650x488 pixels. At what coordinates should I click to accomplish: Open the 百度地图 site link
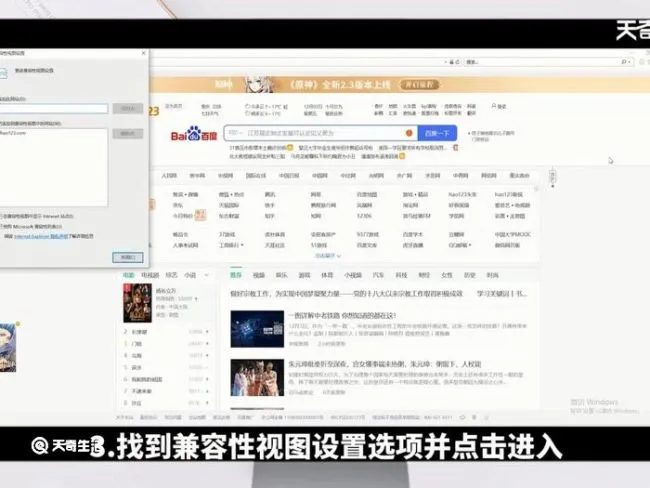pos(366,194)
